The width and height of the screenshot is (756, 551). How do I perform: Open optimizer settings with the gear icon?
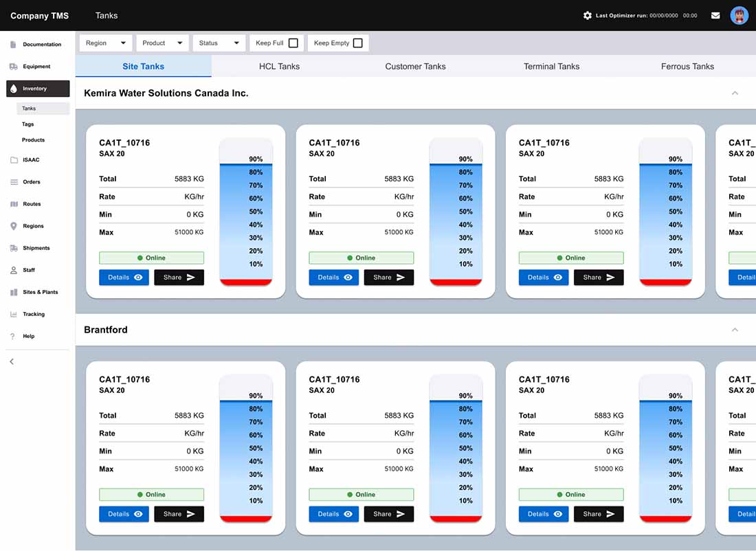click(587, 15)
